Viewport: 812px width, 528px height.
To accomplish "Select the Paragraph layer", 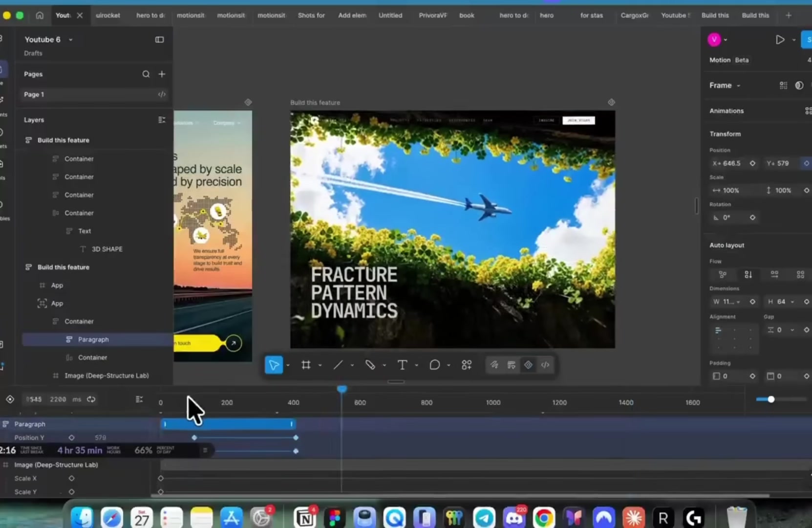I will 97,339.
